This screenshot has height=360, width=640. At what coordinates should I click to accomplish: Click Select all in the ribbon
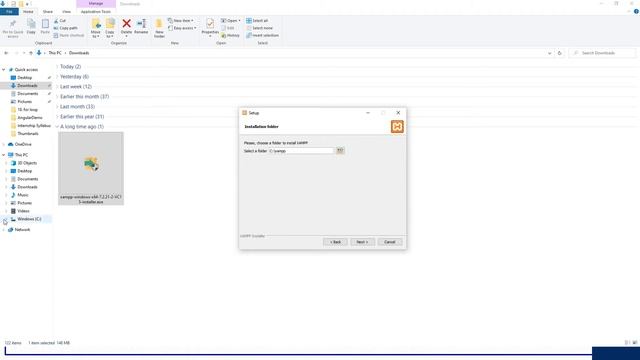pos(257,20)
